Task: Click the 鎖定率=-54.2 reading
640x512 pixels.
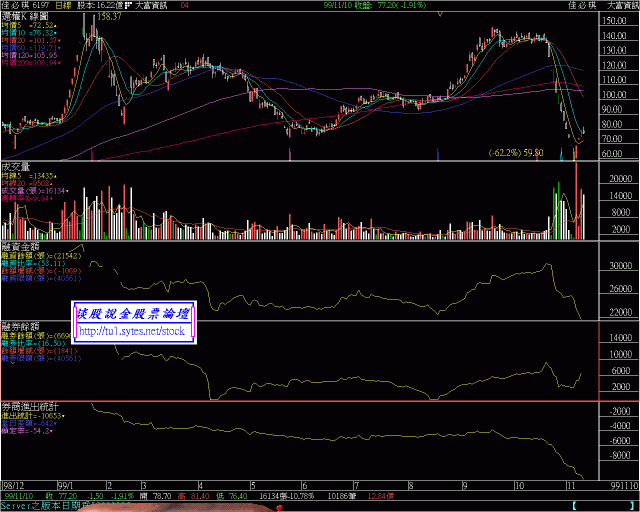Action: pos(27,430)
